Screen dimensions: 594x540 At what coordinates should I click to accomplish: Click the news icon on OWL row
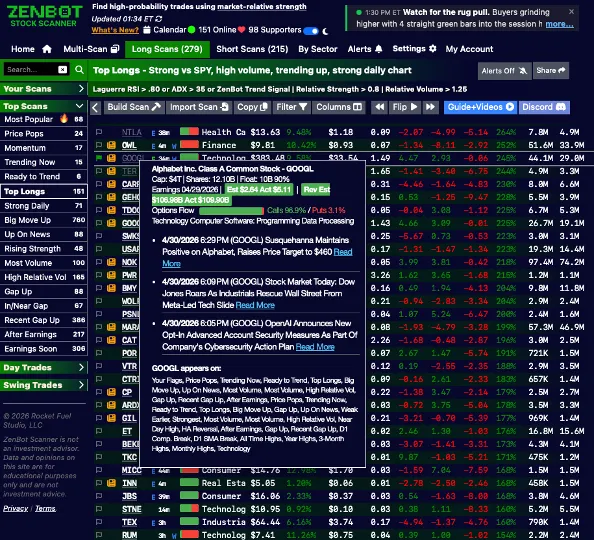111,145
